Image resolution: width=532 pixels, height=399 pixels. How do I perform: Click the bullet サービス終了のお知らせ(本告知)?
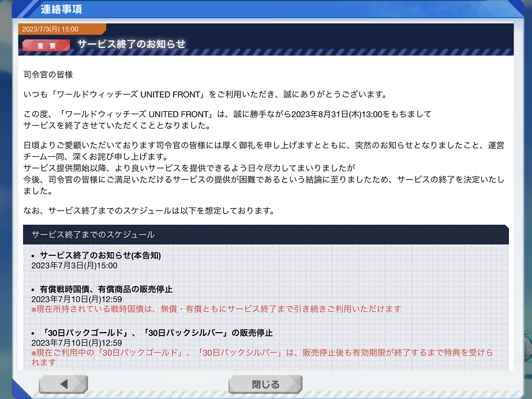pyautogui.click(x=100, y=255)
